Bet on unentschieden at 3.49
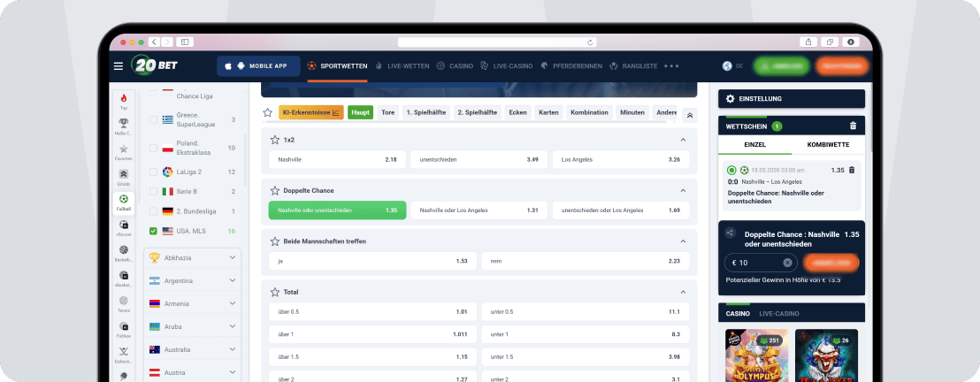Image resolution: width=980 pixels, height=382 pixels. tap(479, 159)
